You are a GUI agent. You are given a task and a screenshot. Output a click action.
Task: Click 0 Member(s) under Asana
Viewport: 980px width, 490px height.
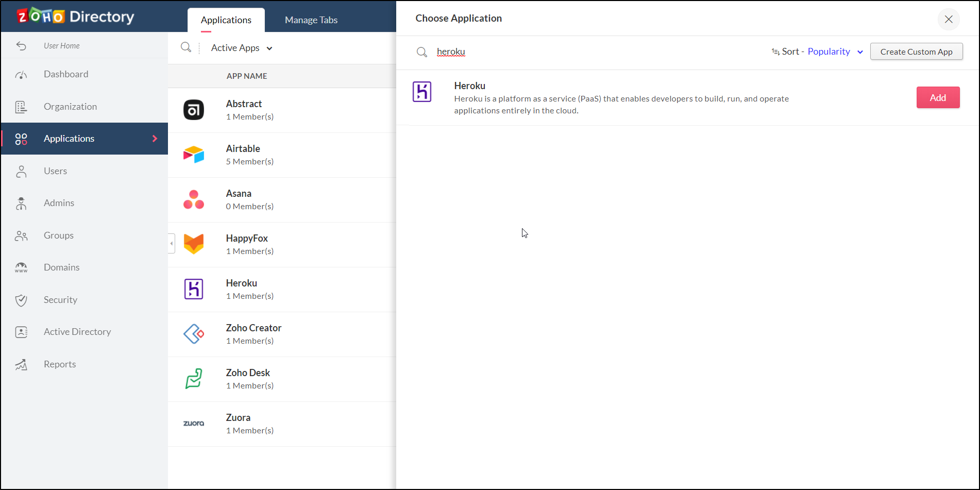(250, 206)
